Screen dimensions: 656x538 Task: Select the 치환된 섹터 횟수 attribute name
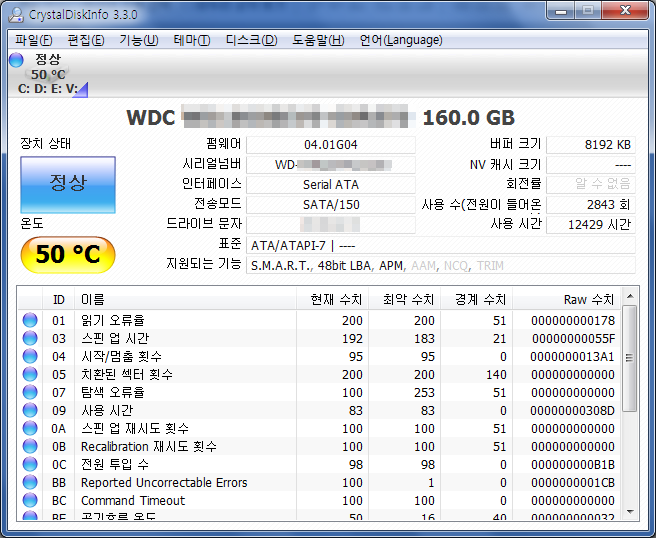(127, 374)
